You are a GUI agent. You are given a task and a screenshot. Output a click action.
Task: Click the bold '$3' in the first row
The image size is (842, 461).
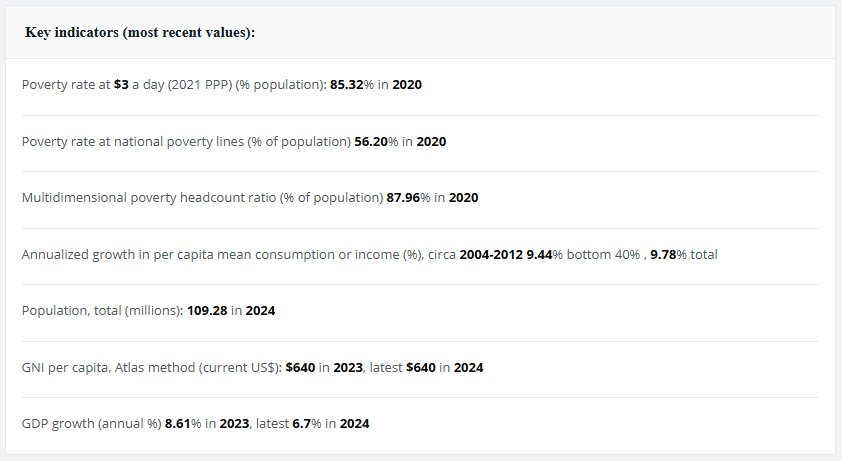[121, 85]
